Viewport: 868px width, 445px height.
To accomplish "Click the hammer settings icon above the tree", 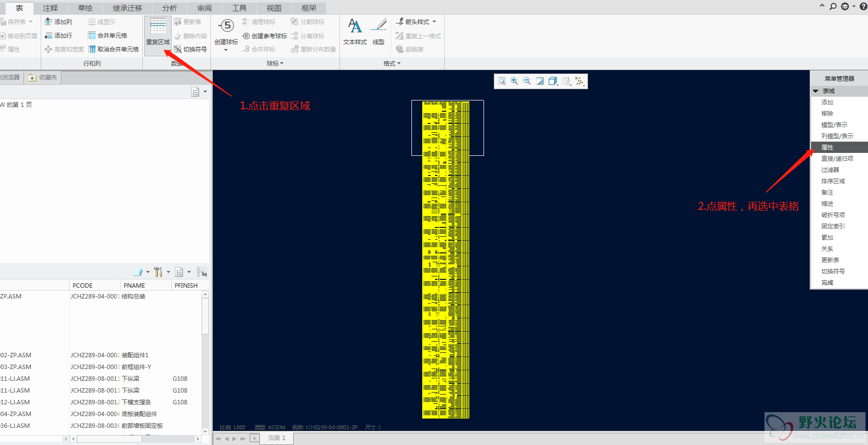I will (x=158, y=272).
